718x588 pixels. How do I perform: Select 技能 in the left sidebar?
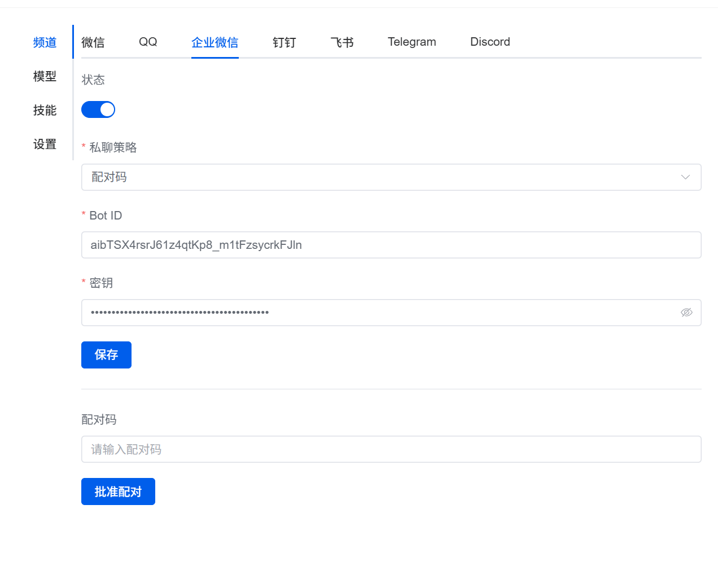coord(45,110)
